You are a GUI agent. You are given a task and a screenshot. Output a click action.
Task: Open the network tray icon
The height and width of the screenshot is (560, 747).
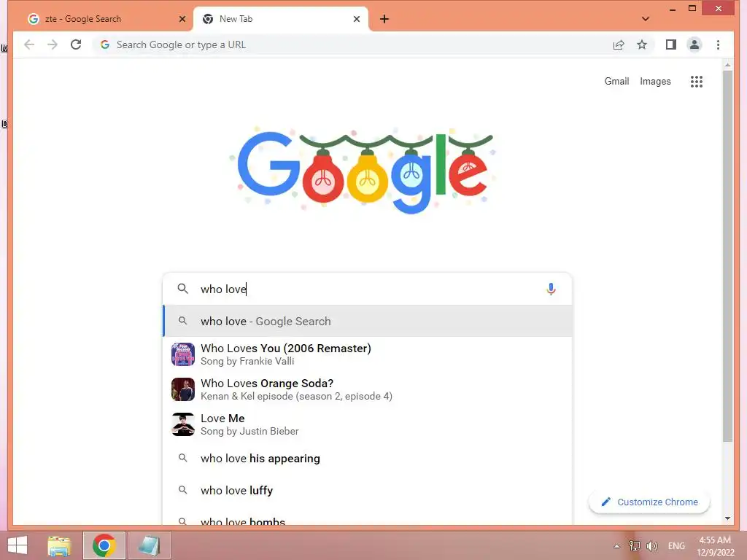(x=635, y=546)
